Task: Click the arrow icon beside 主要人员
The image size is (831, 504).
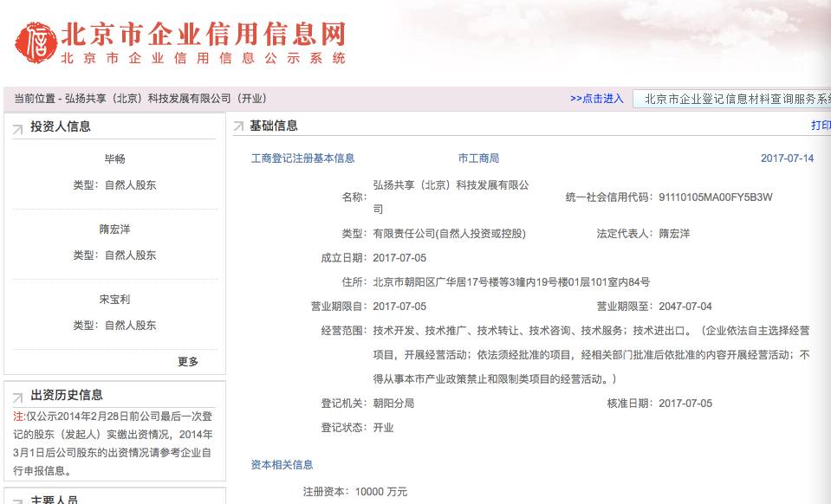Action: tap(17, 501)
